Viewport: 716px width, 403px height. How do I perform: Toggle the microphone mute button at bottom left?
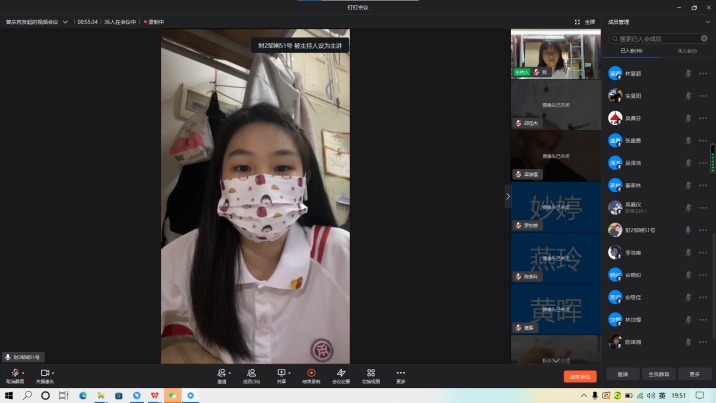tap(15, 373)
